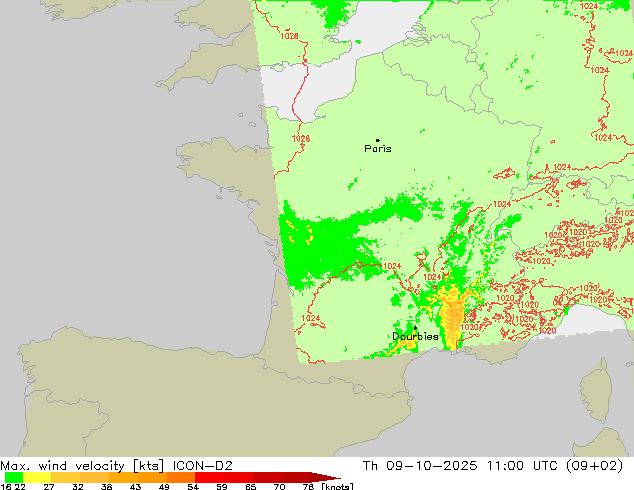Click the dark red 70–78 legend segment

(296, 477)
